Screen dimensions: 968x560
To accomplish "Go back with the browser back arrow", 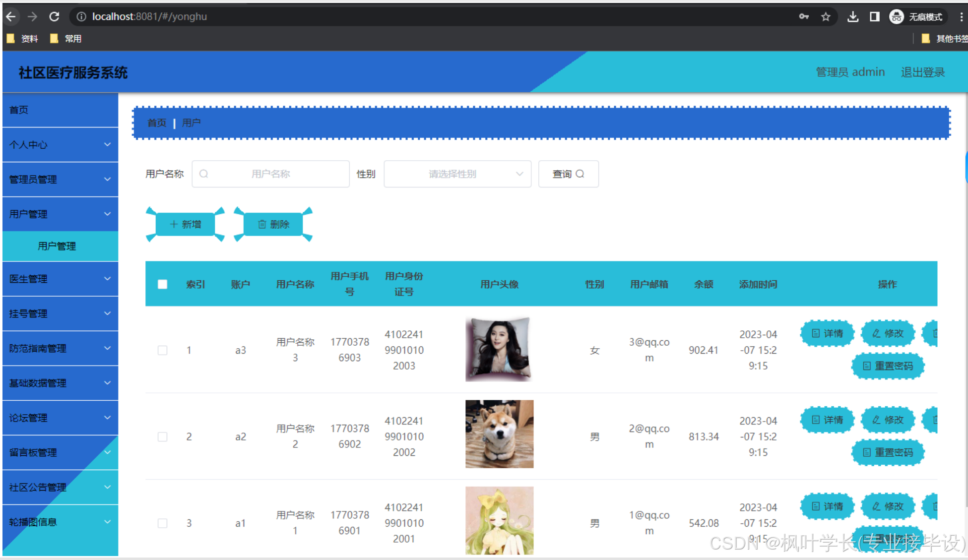I will (x=11, y=16).
